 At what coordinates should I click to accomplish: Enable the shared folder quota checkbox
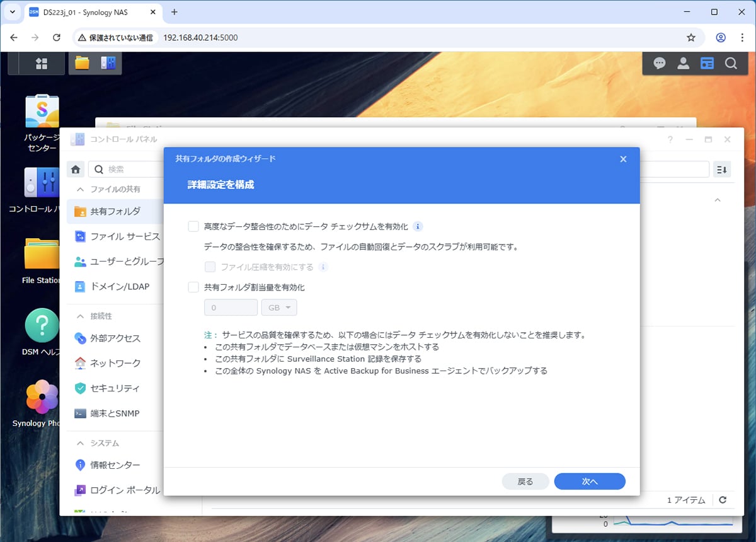tap(193, 287)
